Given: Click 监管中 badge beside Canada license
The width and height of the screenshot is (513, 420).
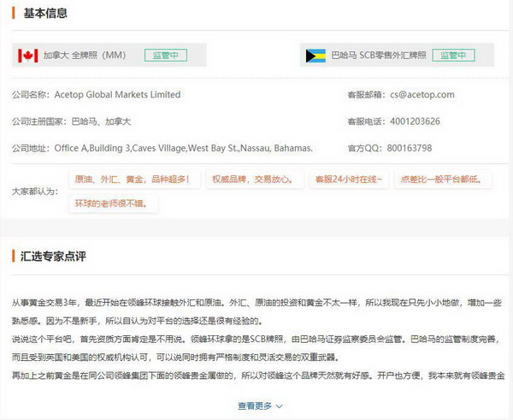Looking at the screenshot, I should tap(166, 56).
